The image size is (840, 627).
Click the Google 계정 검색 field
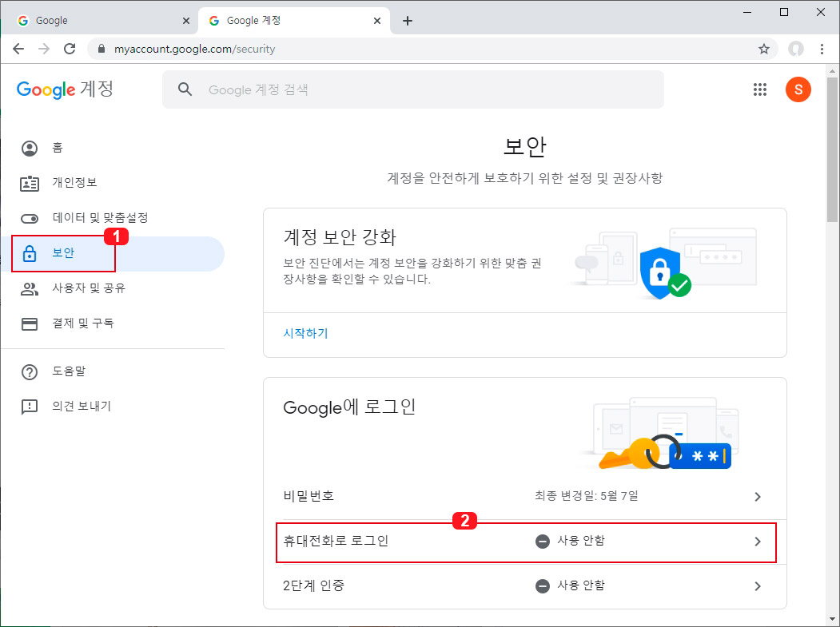pos(413,89)
